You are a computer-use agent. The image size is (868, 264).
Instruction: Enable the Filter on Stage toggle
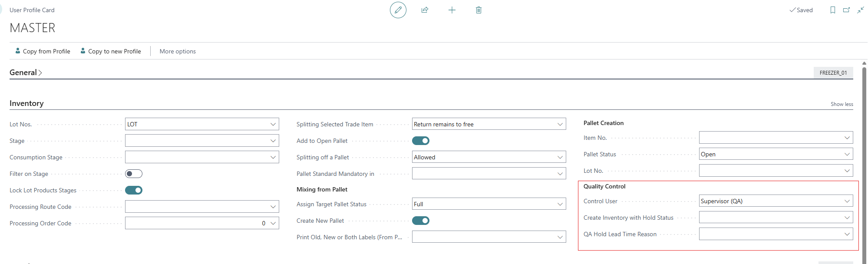click(x=134, y=174)
